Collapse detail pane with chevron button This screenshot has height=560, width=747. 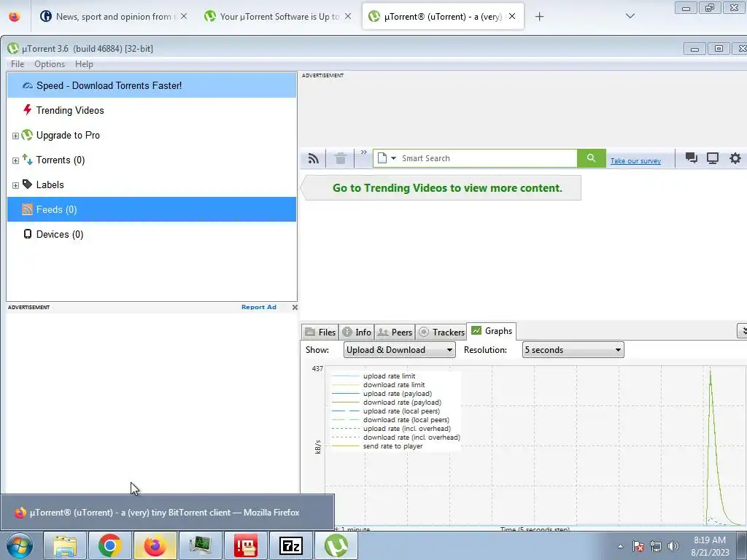(742, 331)
